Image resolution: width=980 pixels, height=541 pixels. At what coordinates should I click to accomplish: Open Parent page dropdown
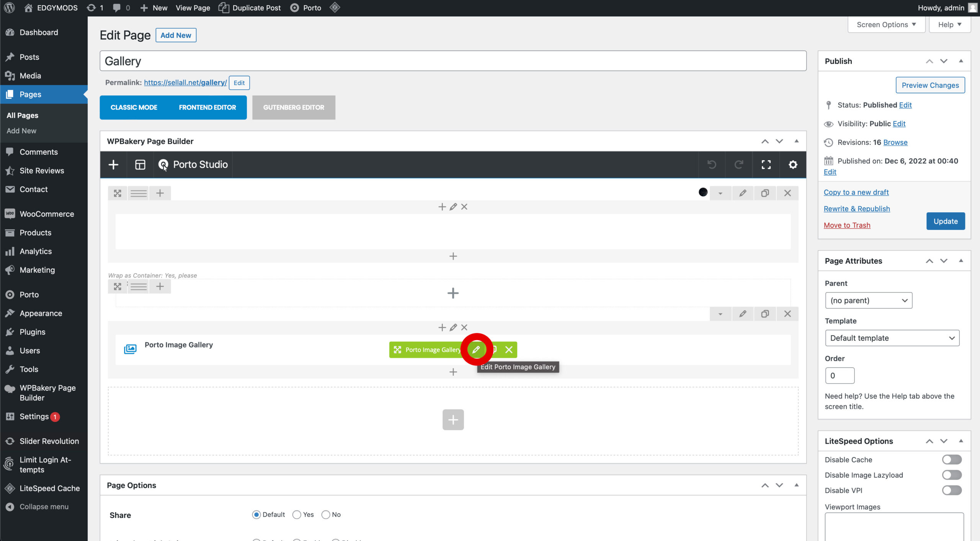tap(869, 300)
